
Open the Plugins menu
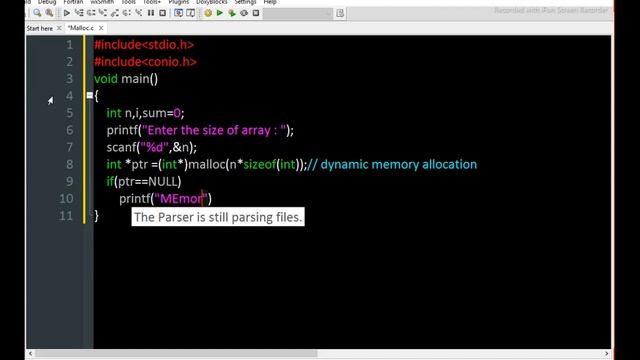point(179,2)
